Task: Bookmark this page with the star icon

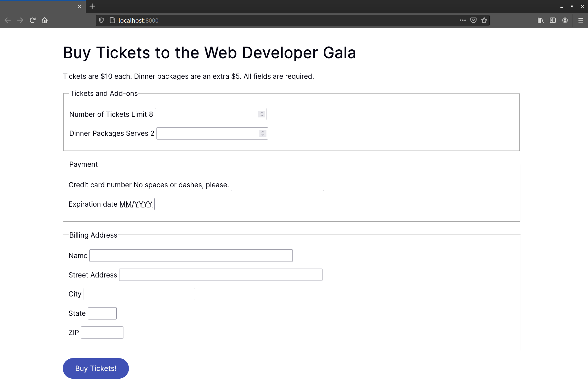Action: point(484,20)
